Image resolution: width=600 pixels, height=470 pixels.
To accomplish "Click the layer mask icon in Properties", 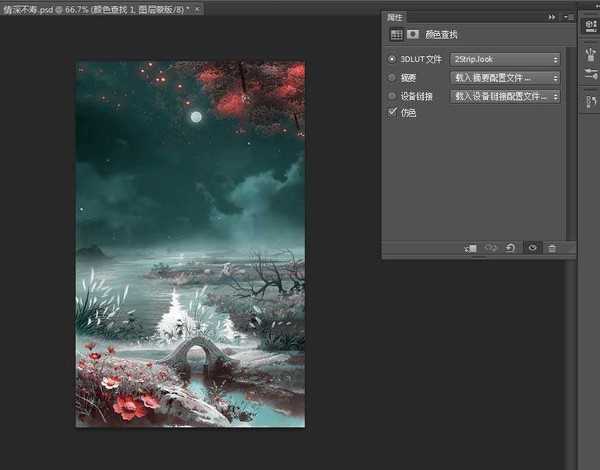I will (x=412, y=34).
